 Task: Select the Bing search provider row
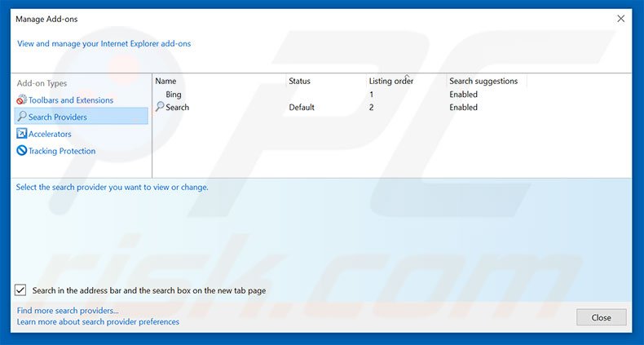174,94
